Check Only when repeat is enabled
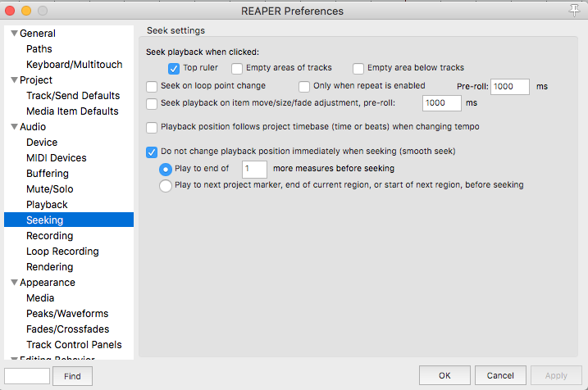This screenshot has width=588, height=390. (x=304, y=86)
